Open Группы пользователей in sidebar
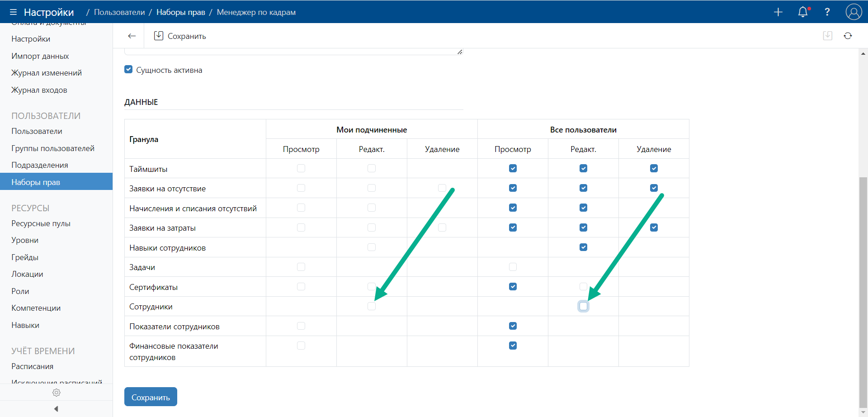 point(53,148)
